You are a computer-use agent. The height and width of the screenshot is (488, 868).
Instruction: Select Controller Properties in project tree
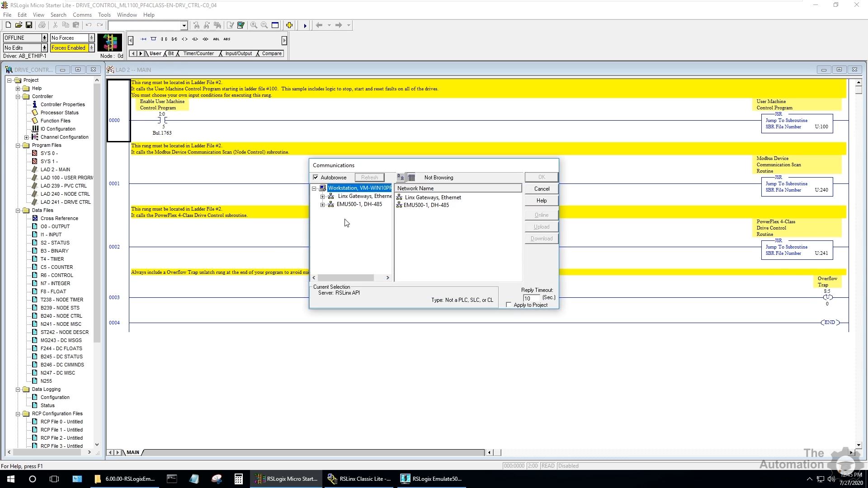point(62,105)
